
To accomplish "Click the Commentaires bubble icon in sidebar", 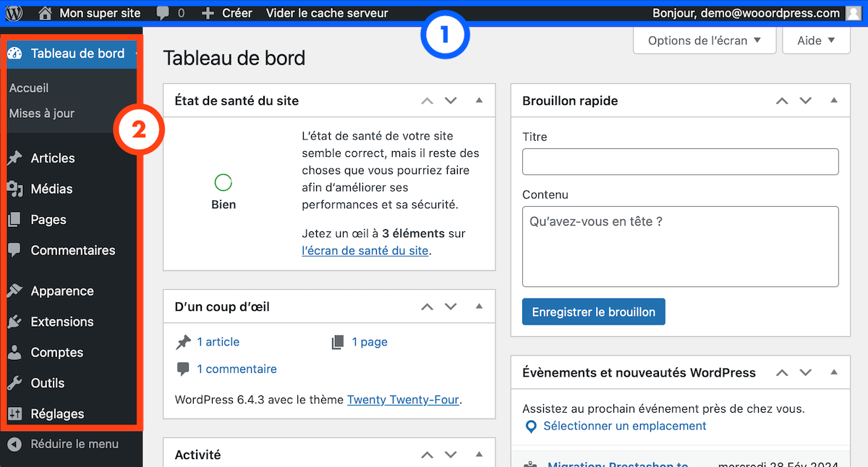I will (14, 250).
